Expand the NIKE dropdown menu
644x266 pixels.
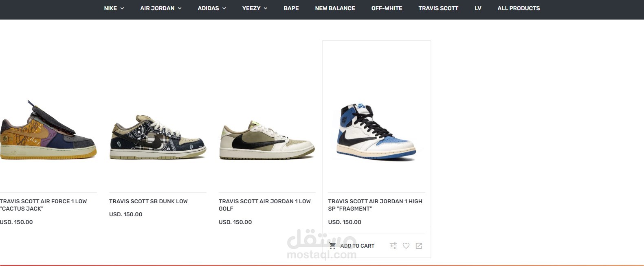tap(114, 8)
